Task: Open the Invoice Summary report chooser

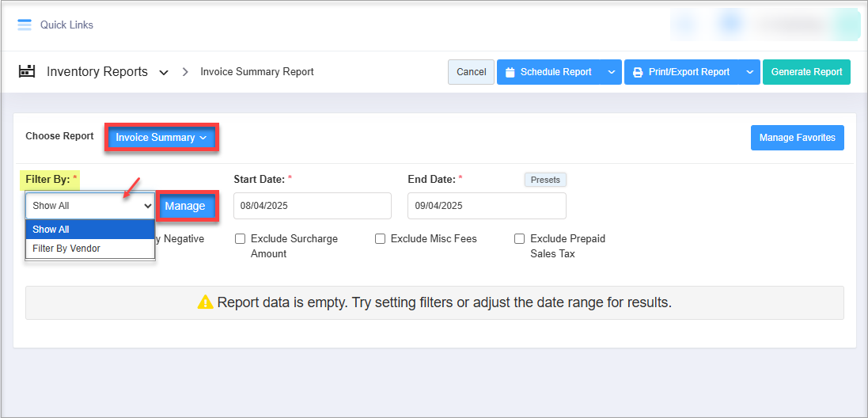Action: pos(161,138)
